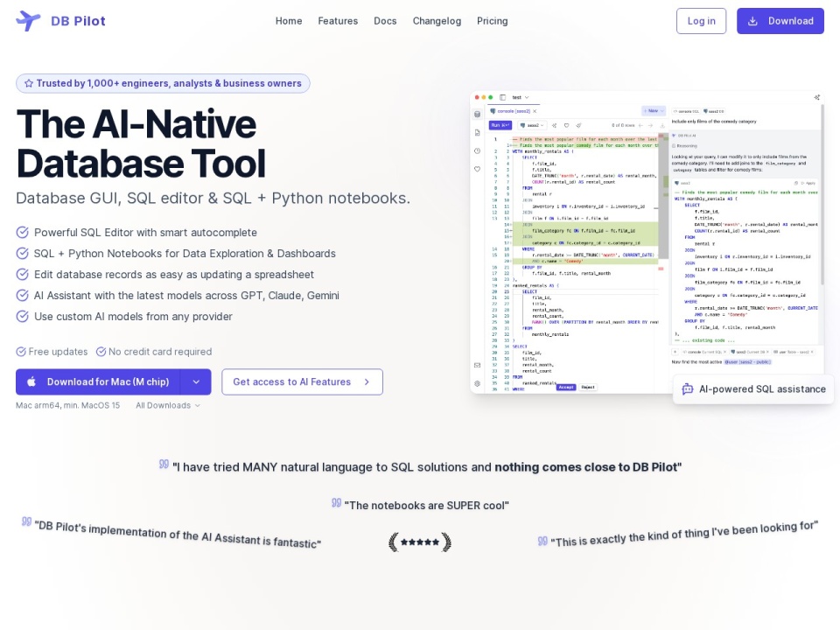
Task: Open the Home nav link
Action: (x=289, y=21)
